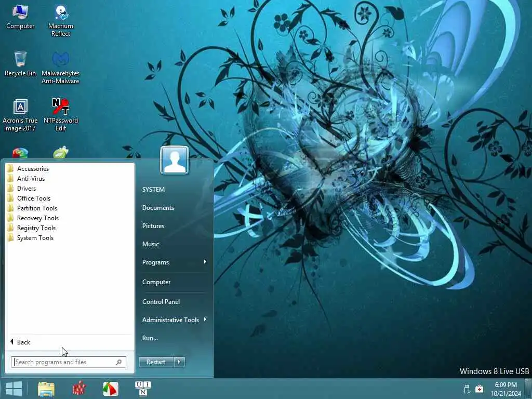Click the Restart button
This screenshot has width=532, height=399.
(156, 362)
